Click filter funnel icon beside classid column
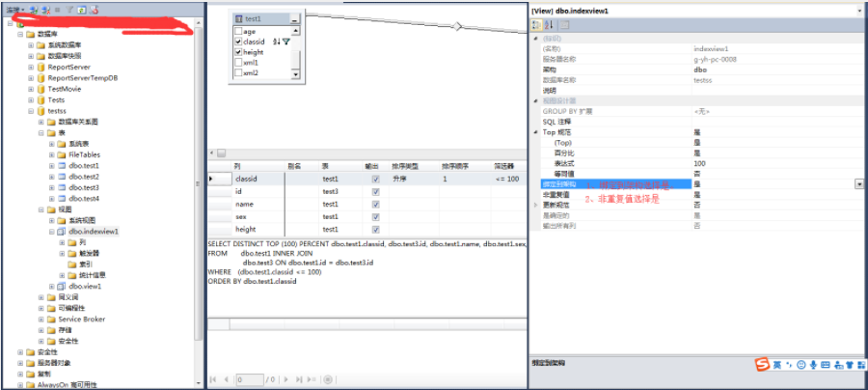 285,42
